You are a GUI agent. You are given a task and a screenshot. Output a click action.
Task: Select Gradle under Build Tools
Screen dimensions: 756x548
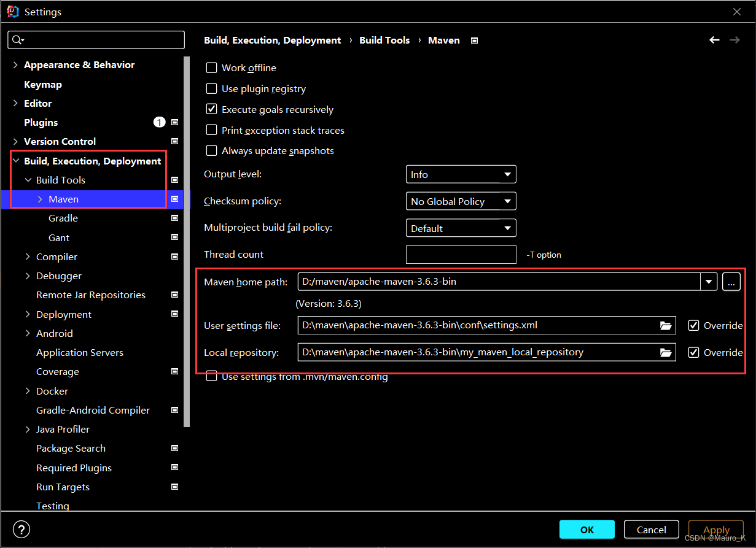click(63, 218)
